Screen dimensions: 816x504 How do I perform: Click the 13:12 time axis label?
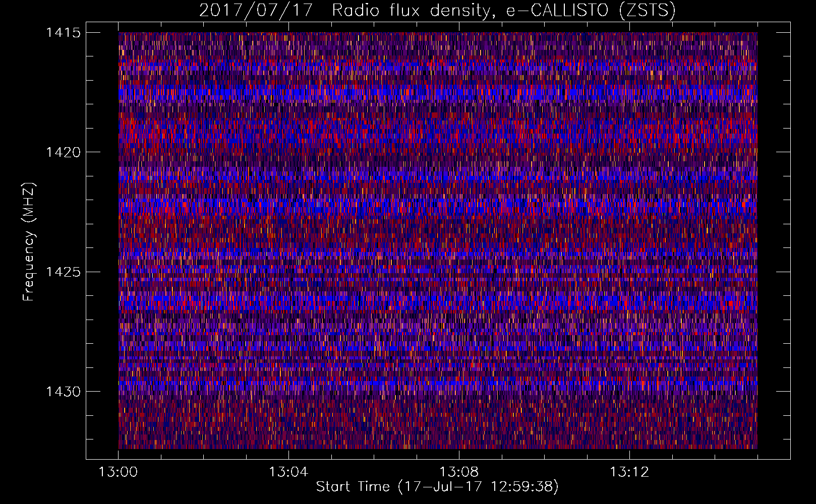click(629, 472)
